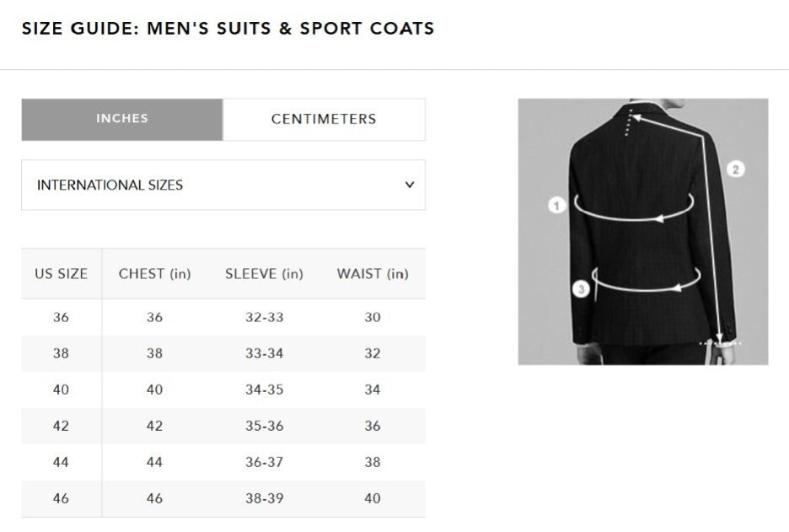Click the number 3 waist marker
Screen dimensions: 789x532
581,289
